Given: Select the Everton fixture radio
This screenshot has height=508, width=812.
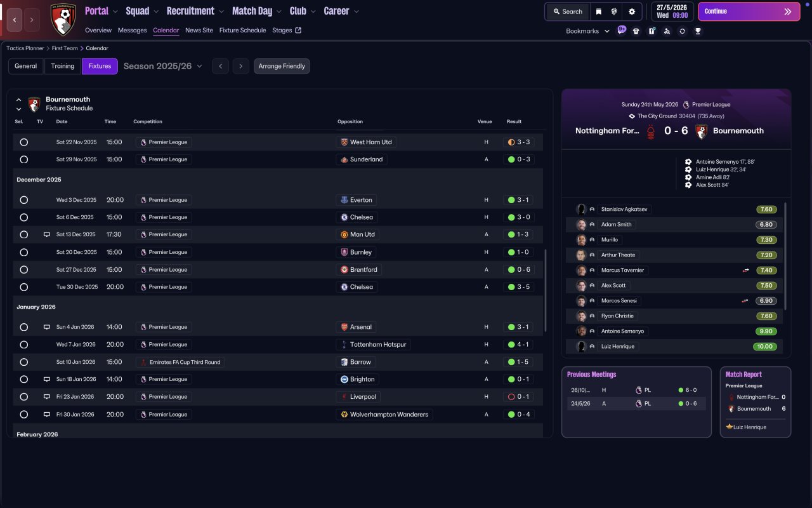Looking at the screenshot, I should 24,200.
